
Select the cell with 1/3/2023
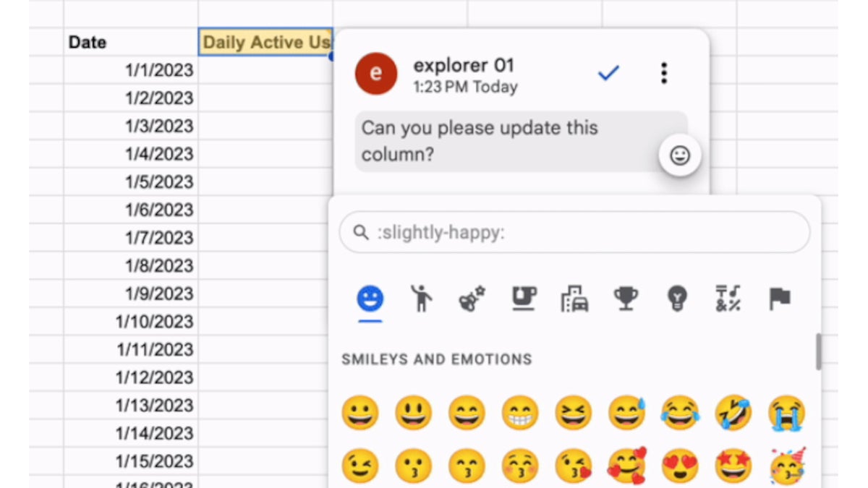[x=131, y=126]
